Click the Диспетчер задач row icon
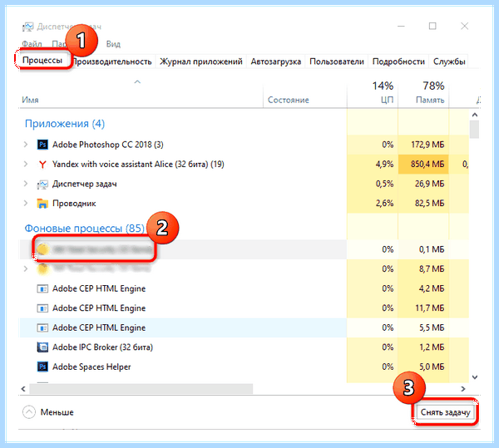The width and height of the screenshot is (499, 448). coord(42,184)
